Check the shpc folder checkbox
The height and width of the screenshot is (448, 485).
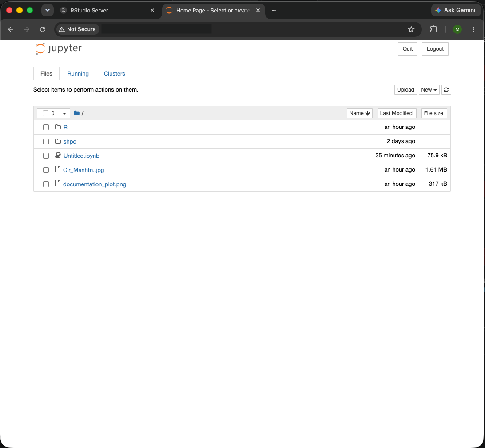point(46,141)
